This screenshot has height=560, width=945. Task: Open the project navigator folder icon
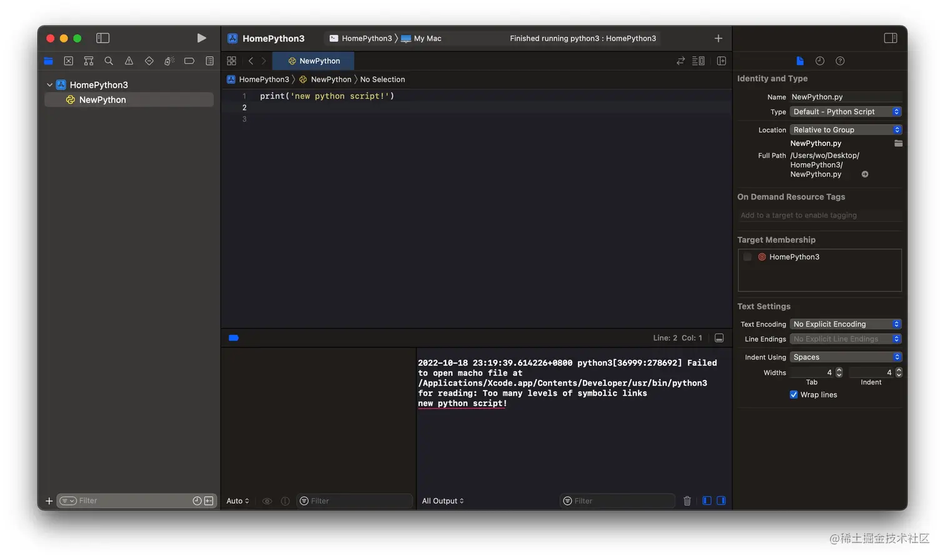49,61
